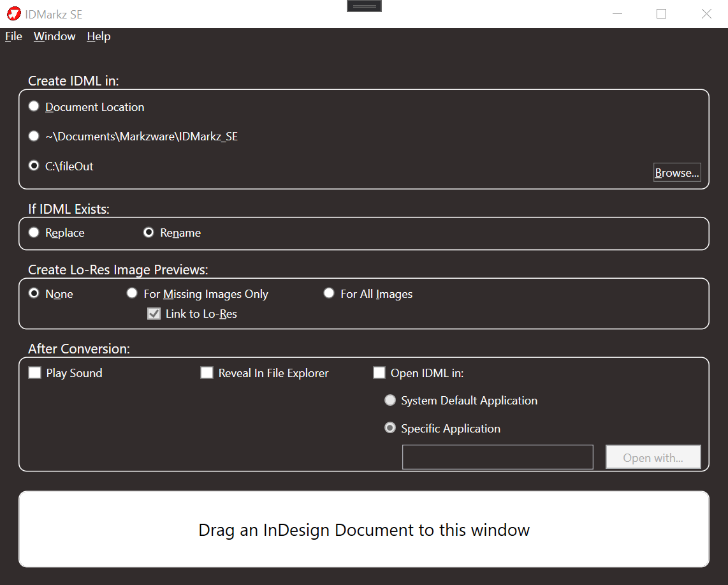This screenshot has height=585, width=728.
Task: Click the Drag an InDesign Document drop area
Action: click(x=364, y=529)
